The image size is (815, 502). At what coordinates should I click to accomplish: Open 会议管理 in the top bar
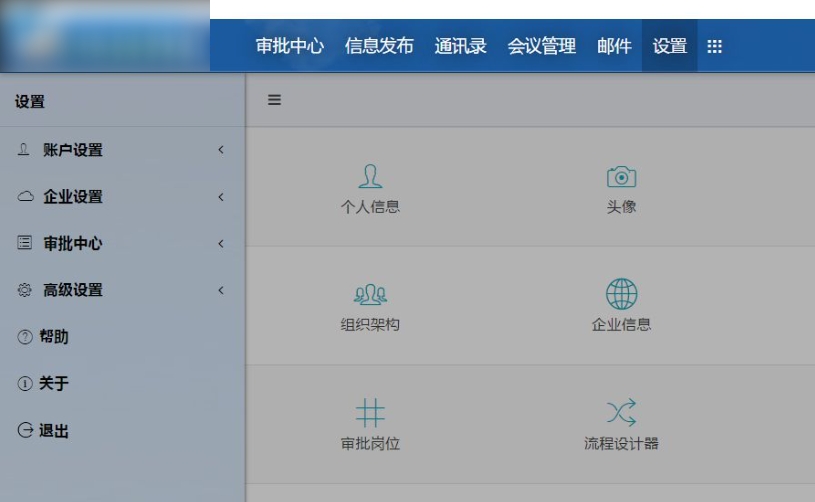click(x=542, y=46)
